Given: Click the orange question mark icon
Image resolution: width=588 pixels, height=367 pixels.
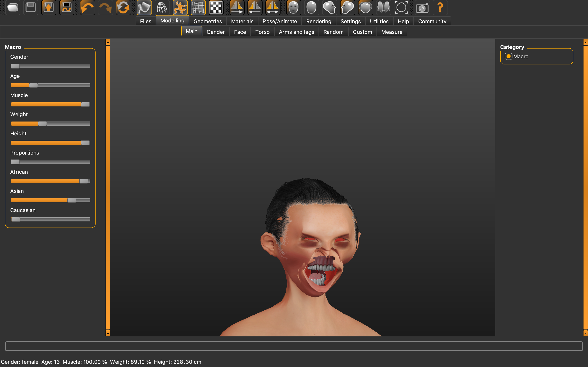Looking at the screenshot, I should pos(440,8).
